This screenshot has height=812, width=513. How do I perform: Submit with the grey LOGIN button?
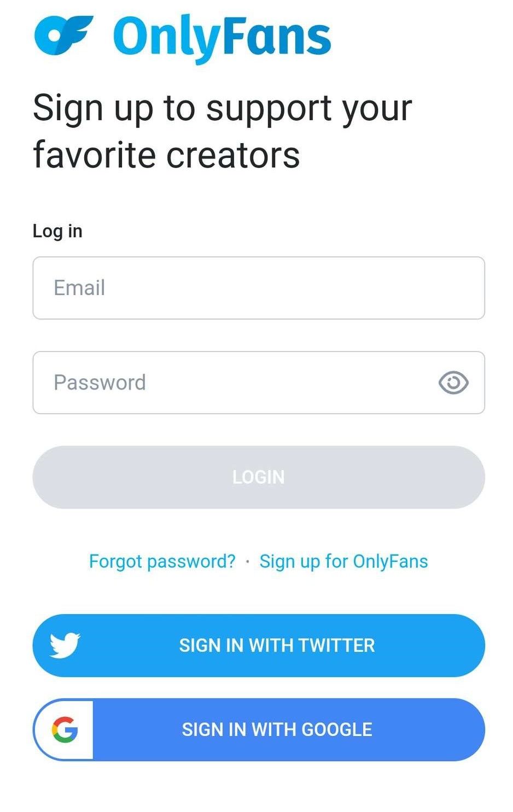click(x=259, y=477)
